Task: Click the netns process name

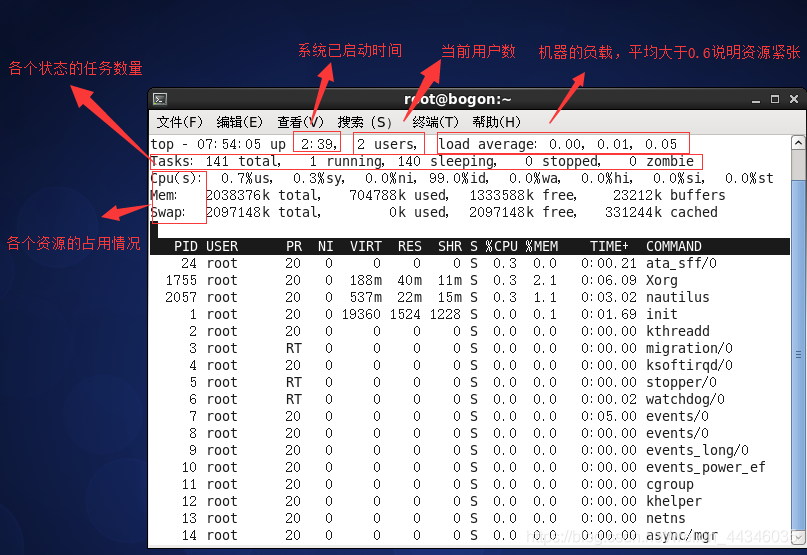Action: coord(666,518)
